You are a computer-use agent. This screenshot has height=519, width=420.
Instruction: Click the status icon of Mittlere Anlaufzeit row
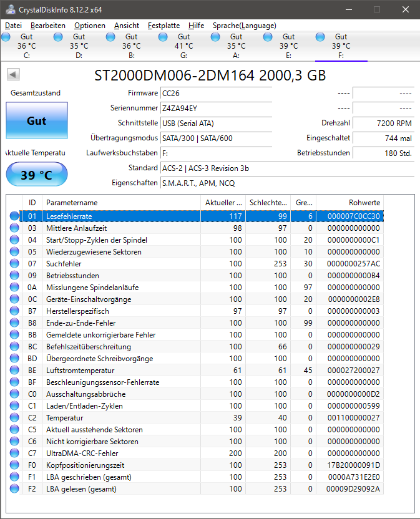tap(14, 228)
